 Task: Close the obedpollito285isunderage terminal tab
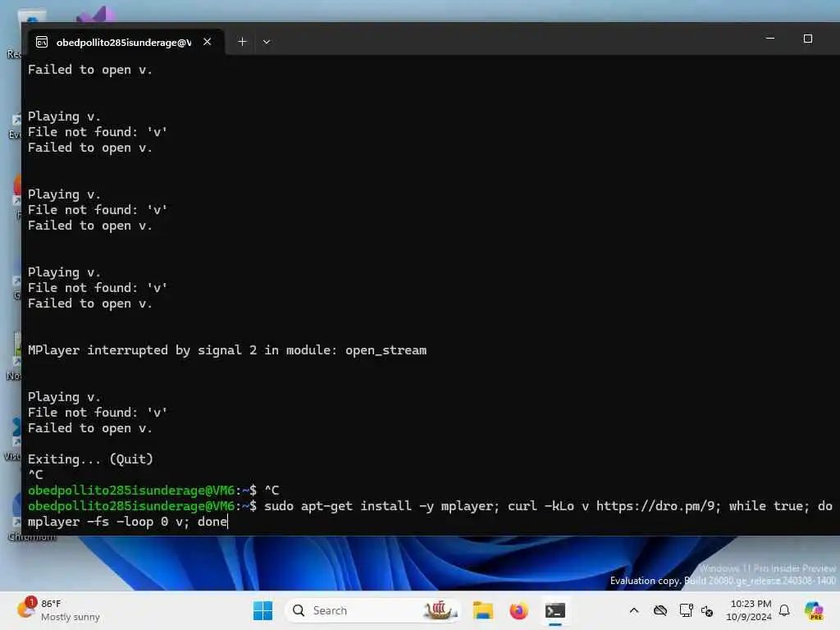[208, 42]
